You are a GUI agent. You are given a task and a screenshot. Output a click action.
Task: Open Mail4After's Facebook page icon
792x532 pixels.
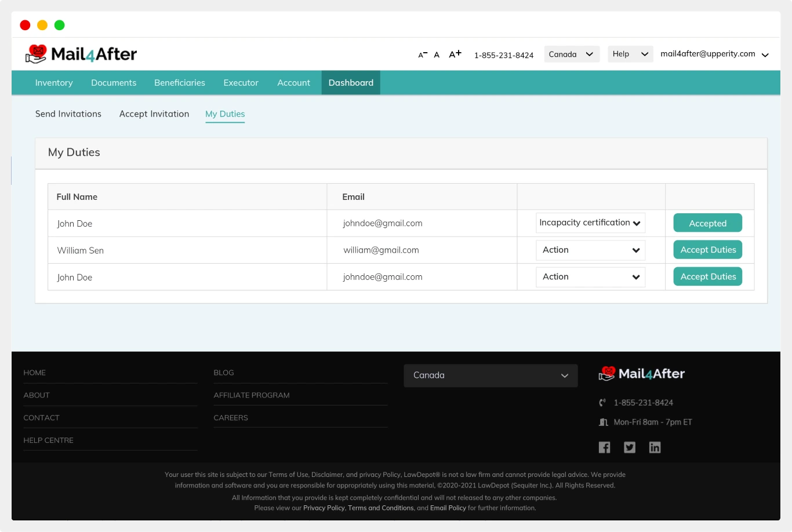[604, 447]
